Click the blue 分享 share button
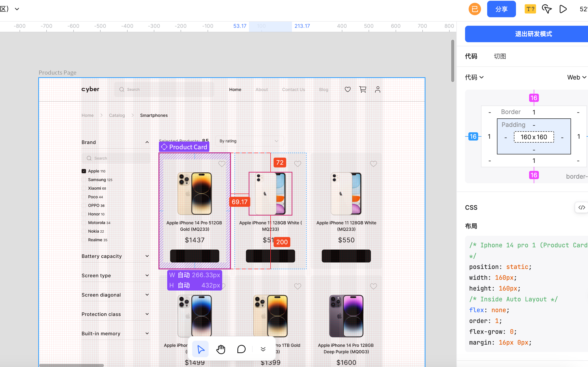Image resolution: width=588 pixels, height=367 pixels. (x=501, y=9)
